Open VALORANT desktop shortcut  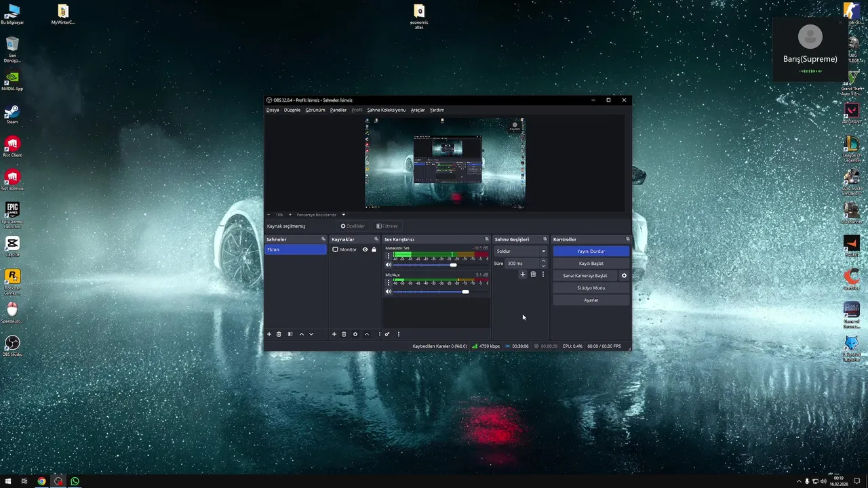(x=852, y=114)
